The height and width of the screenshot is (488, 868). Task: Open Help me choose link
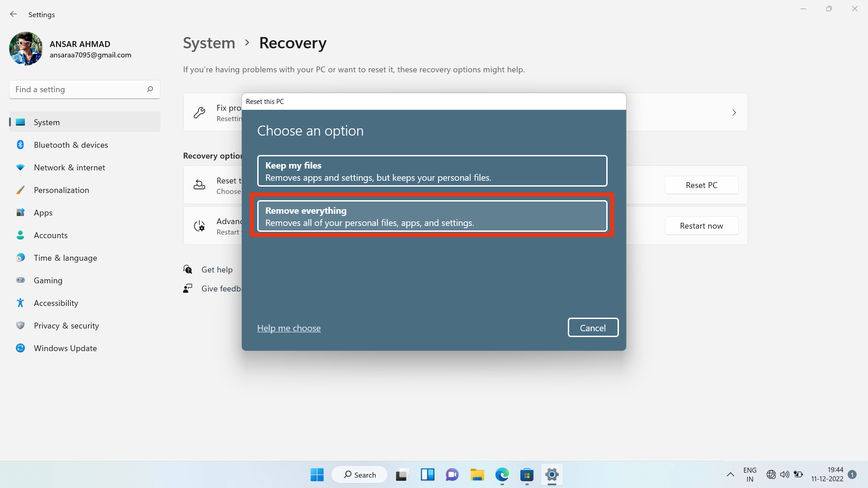click(x=288, y=328)
